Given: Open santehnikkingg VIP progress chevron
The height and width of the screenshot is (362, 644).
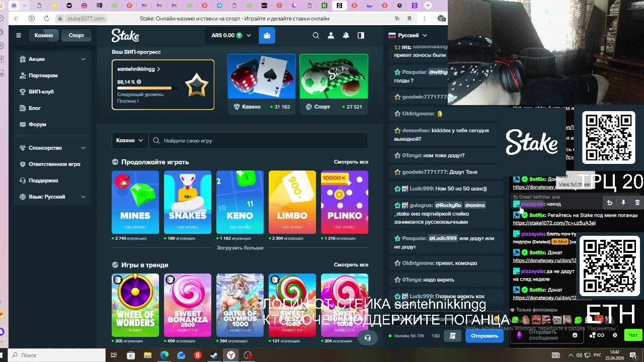Looking at the screenshot, I should point(158,69).
